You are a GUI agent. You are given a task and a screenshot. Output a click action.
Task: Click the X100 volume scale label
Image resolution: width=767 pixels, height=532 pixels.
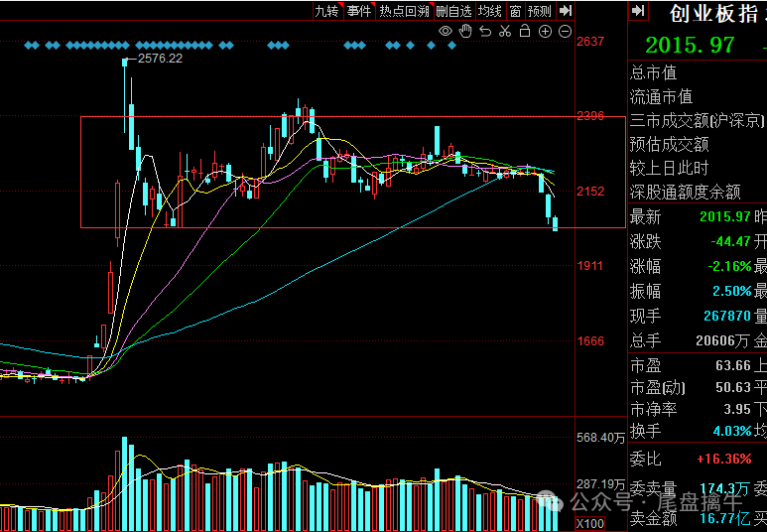tap(590, 524)
